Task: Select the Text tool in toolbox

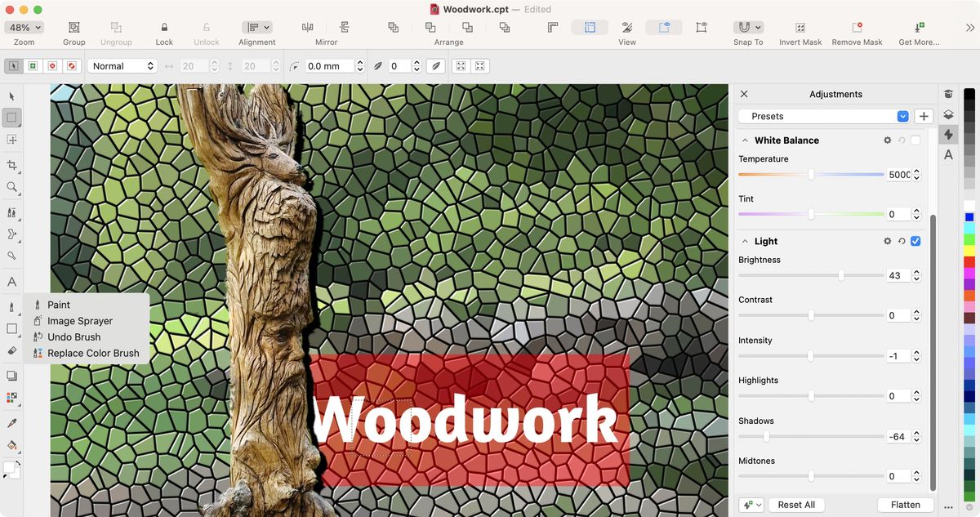Action: coord(11,282)
